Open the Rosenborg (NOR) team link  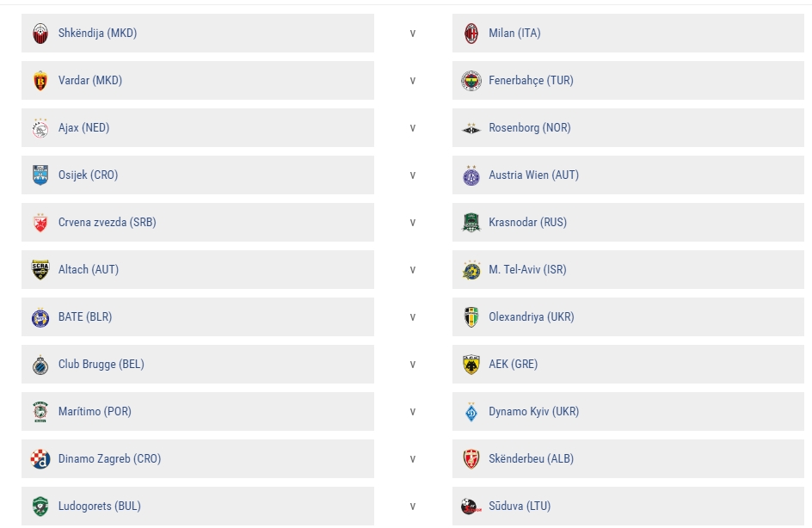[x=530, y=128]
